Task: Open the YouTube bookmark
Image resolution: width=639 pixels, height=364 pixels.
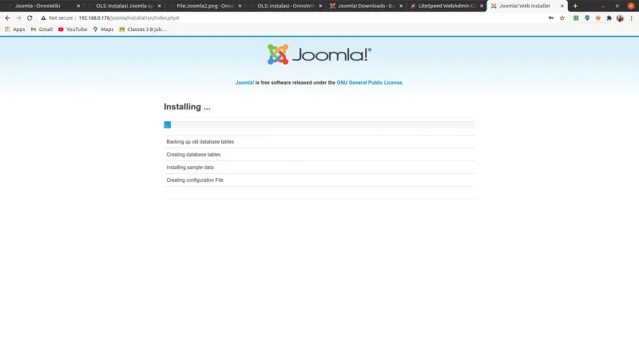Action: (x=73, y=30)
